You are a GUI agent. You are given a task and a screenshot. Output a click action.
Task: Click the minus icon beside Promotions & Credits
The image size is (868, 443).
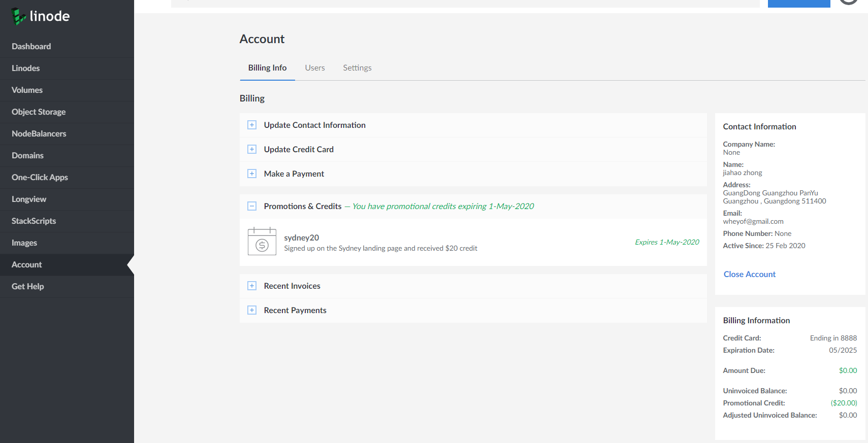pyautogui.click(x=252, y=206)
